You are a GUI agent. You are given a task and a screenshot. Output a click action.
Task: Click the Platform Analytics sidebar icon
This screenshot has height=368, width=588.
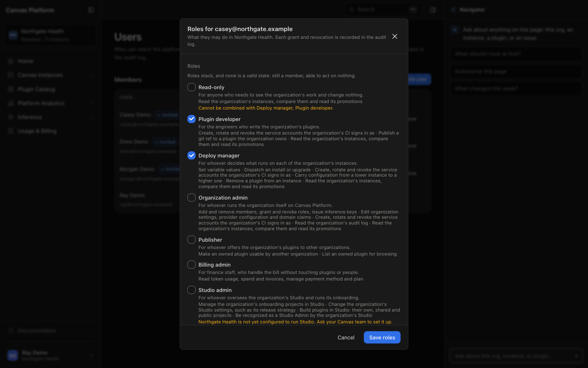click(11, 103)
